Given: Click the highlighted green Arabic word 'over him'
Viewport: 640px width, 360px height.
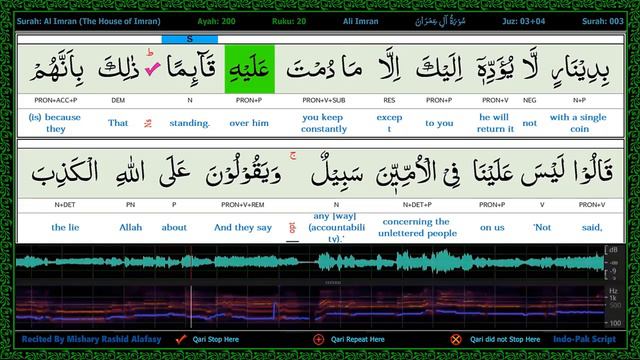Looking at the screenshot, I should [x=249, y=69].
